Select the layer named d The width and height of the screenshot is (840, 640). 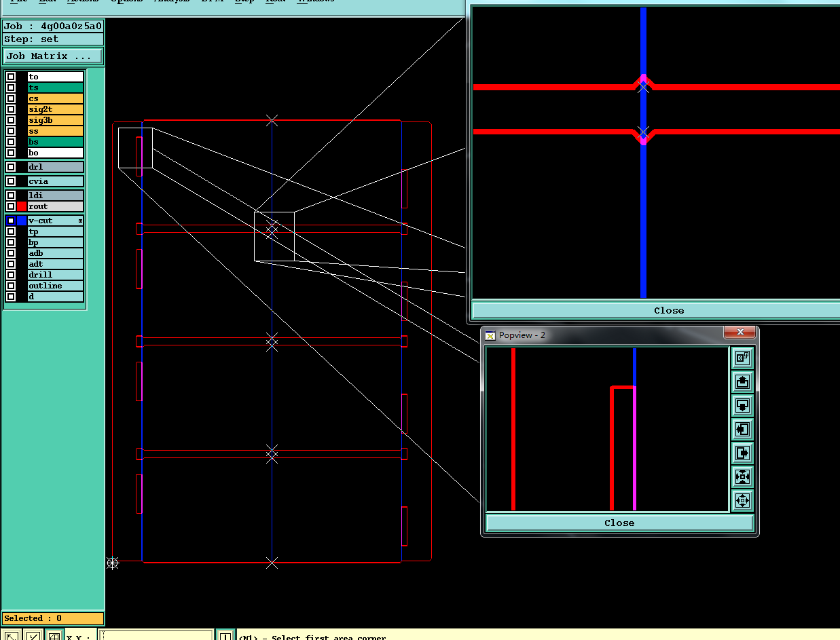coord(56,297)
